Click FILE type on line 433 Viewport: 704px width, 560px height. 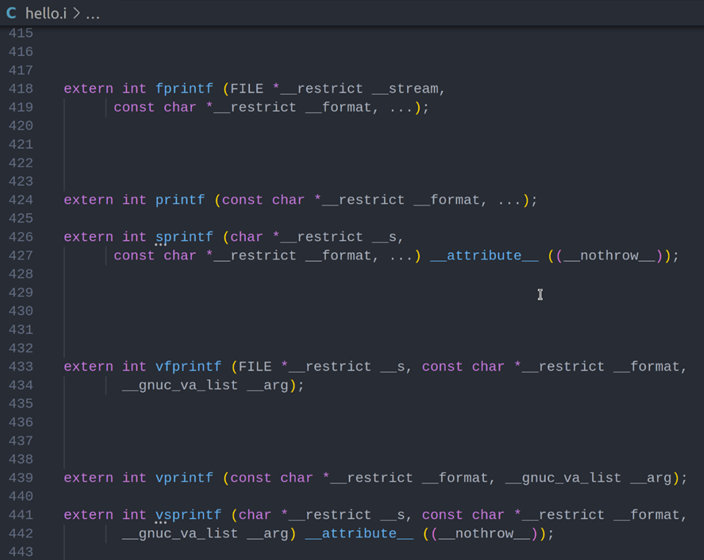point(255,366)
